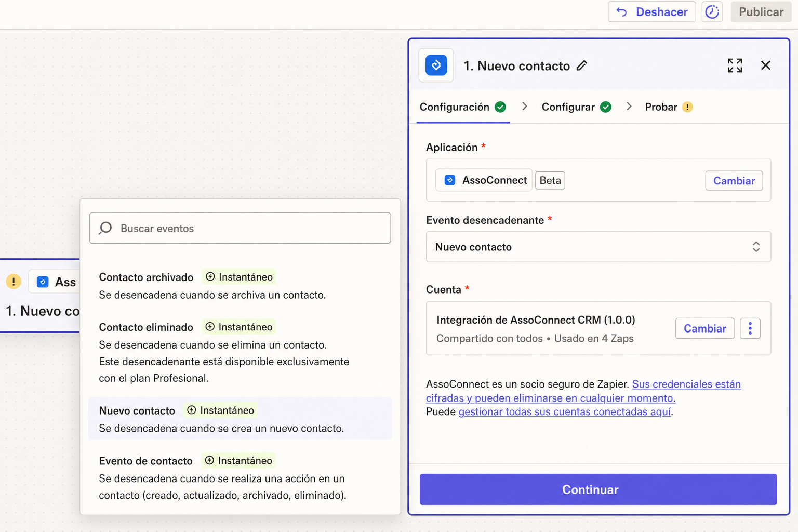This screenshot has height=532, width=798.
Task: Click the Beta badge
Action: [x=550, y=180]
